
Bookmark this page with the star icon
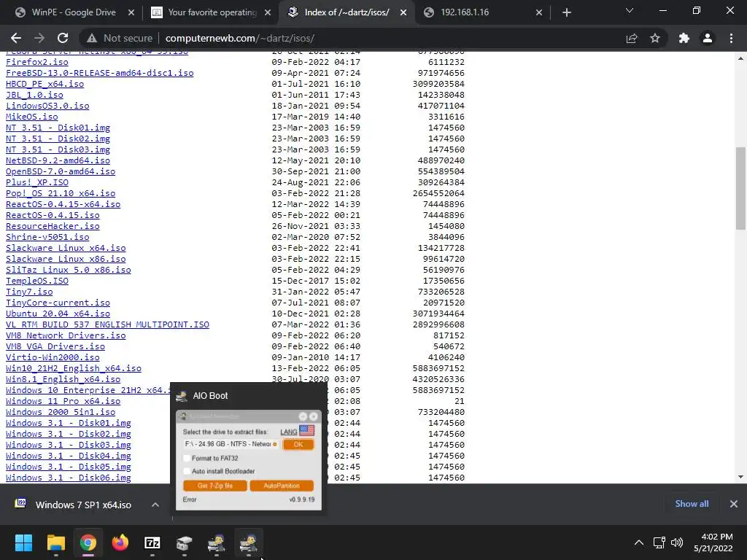click(x=655, y=38)
